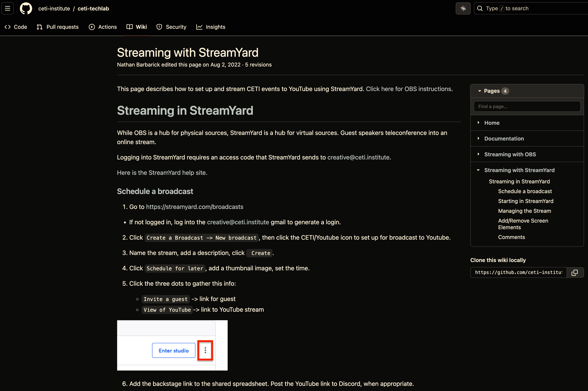Viewport: 588px width, 391px height.
Task: Open the Enter studio screenshot image
Action: pyautogui.click(x=172, y=345)
